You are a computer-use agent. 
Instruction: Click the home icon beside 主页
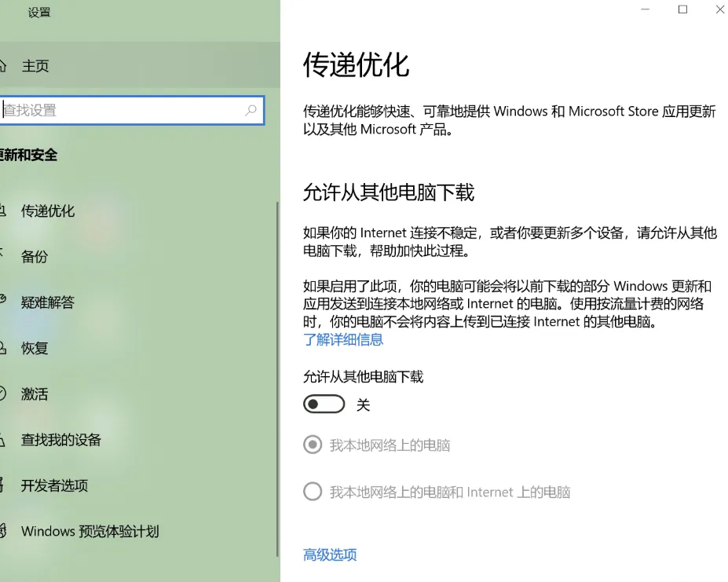point(5,66)
